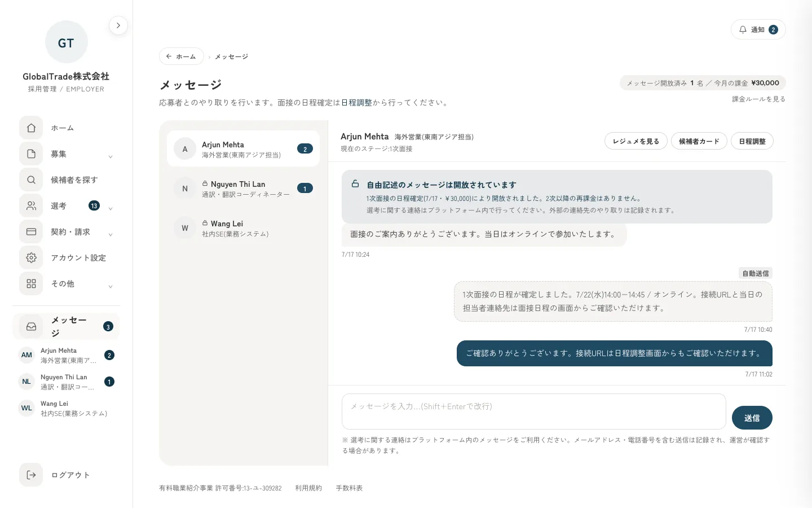Collapse the sidebar with the arrow button
The width and height of the screenshot is (812, 508).
pyautogui.click(x=118, y=25)
